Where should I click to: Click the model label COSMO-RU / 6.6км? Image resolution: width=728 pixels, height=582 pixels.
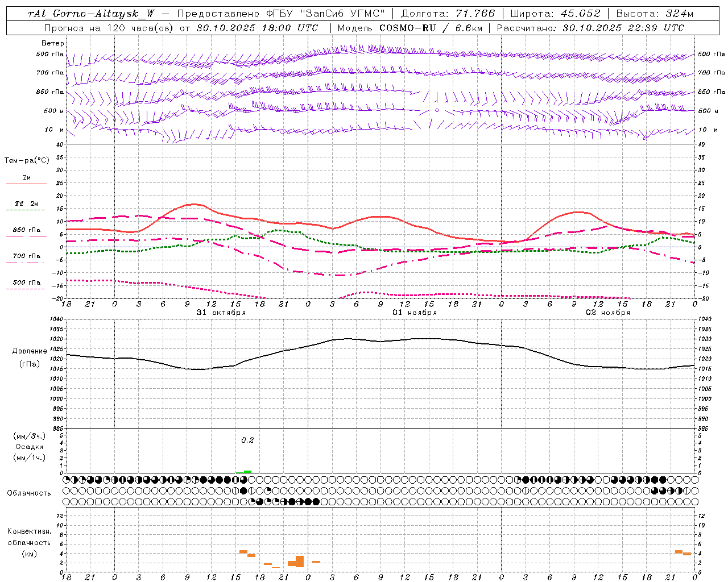431,28
